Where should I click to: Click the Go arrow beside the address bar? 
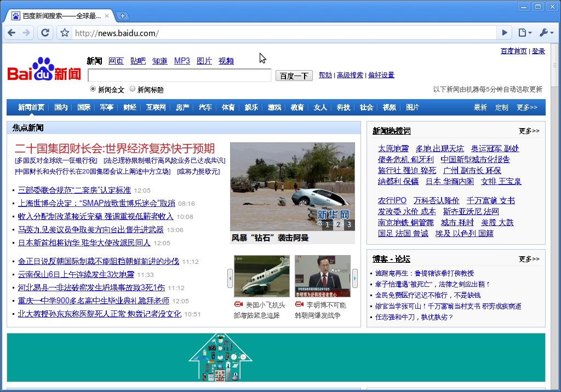pyautogui.click(x=505, y=33)
